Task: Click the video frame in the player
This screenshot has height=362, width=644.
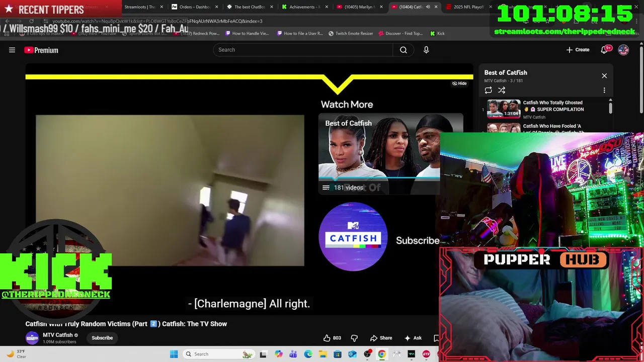Action: point(170,190)
